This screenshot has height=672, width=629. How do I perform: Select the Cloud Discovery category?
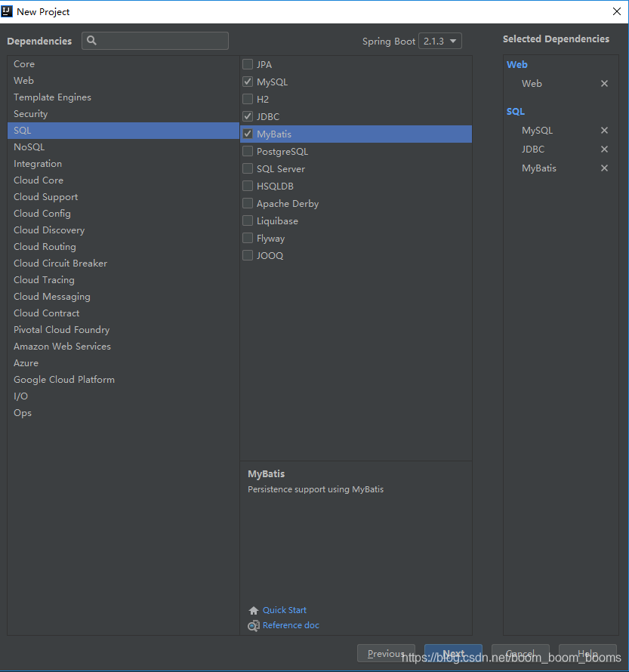(123, 230)
